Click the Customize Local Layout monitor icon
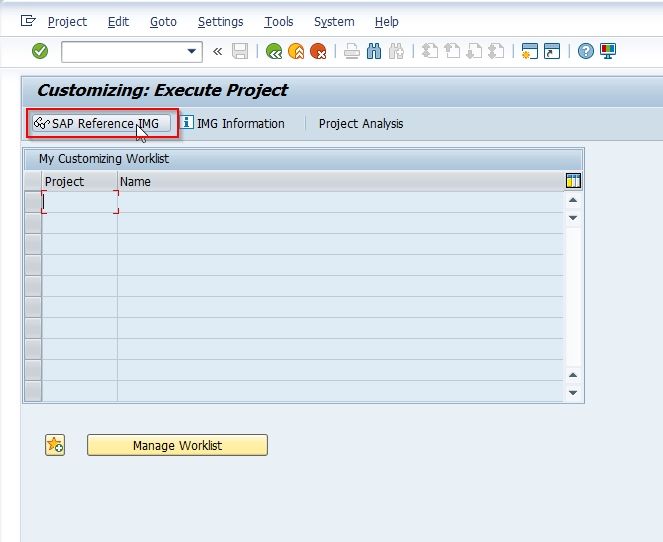This screenshot has height=542, width=663. [x=608, y=52]
